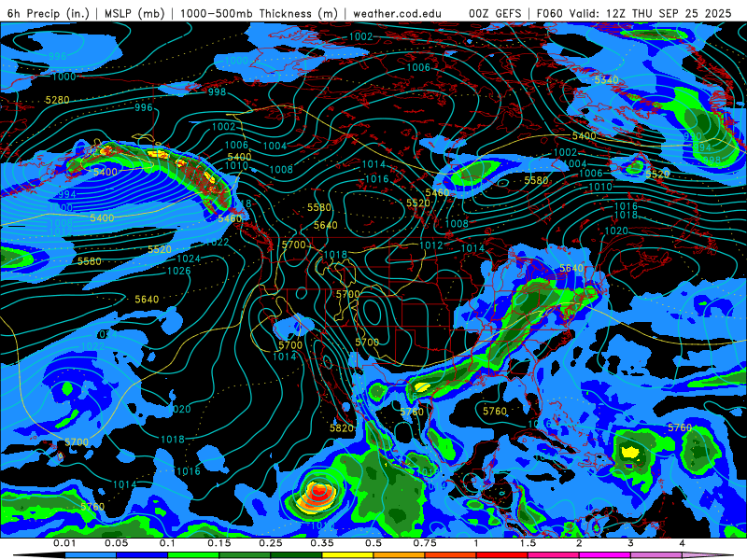This screenshot has width=747, height=560.
Task: Select the dark blue 0.05 legend swatch
Action: pos(142,555)
